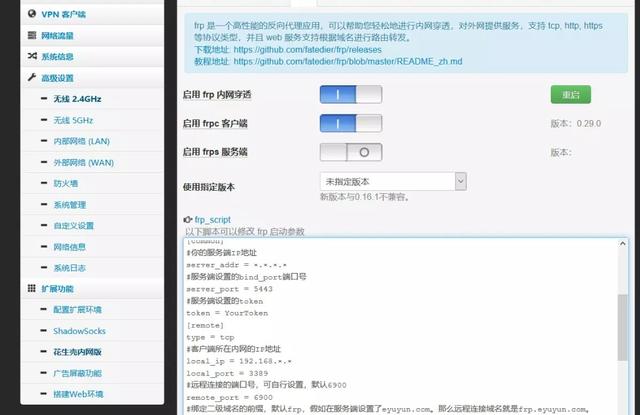This screenshot has height=415, width=640.
Task: Select 防火墙 in the sidebar
Action: point(66,184)
